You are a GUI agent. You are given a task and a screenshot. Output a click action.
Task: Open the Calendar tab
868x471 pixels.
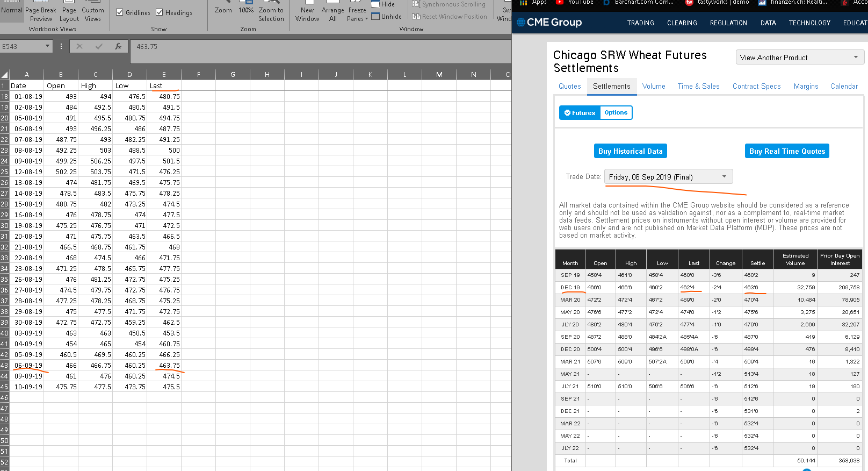(x=844, y=87)
